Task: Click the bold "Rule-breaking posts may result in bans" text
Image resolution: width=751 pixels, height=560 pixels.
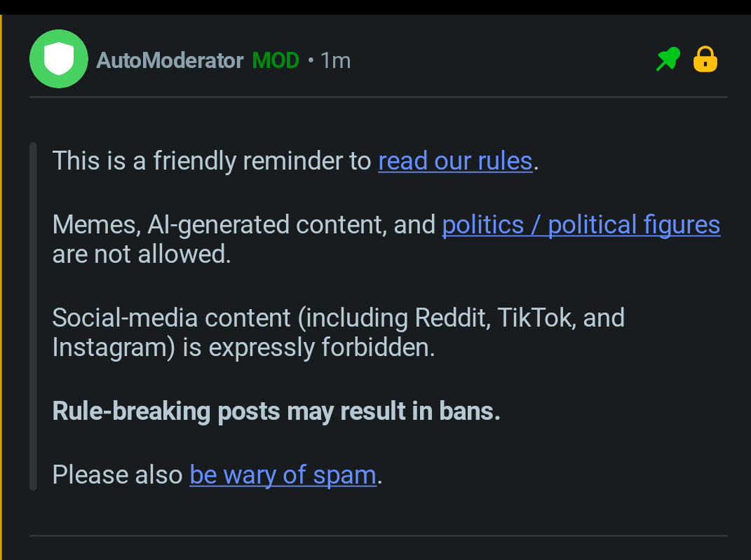Action: pyautogui.click(x=276, y=411)
